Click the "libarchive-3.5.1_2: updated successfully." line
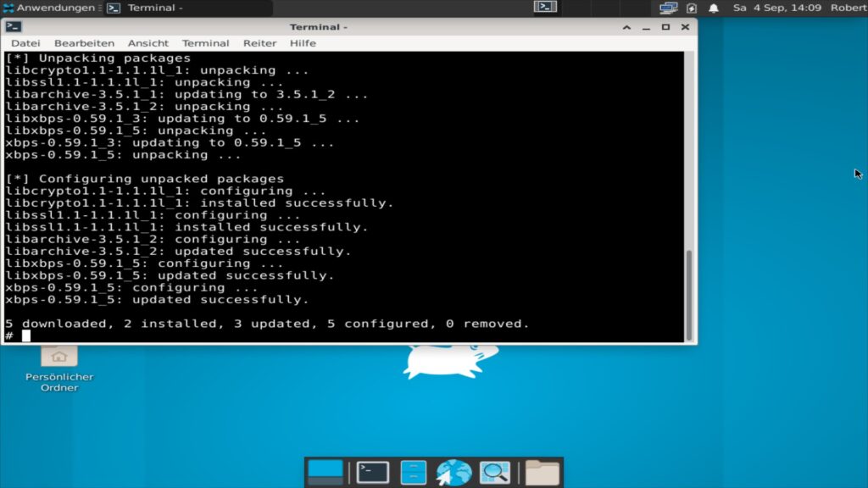Image resolution: width=868 pixels, height=488 pixels. 178,251
